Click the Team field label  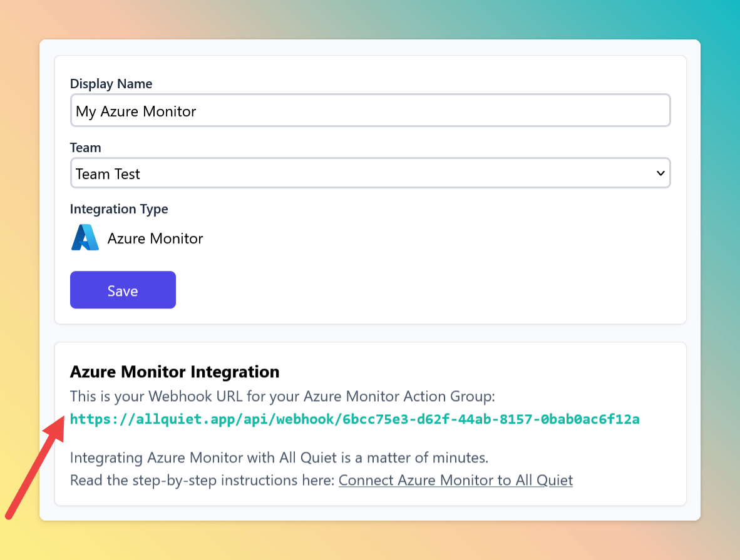click(85, 148)
